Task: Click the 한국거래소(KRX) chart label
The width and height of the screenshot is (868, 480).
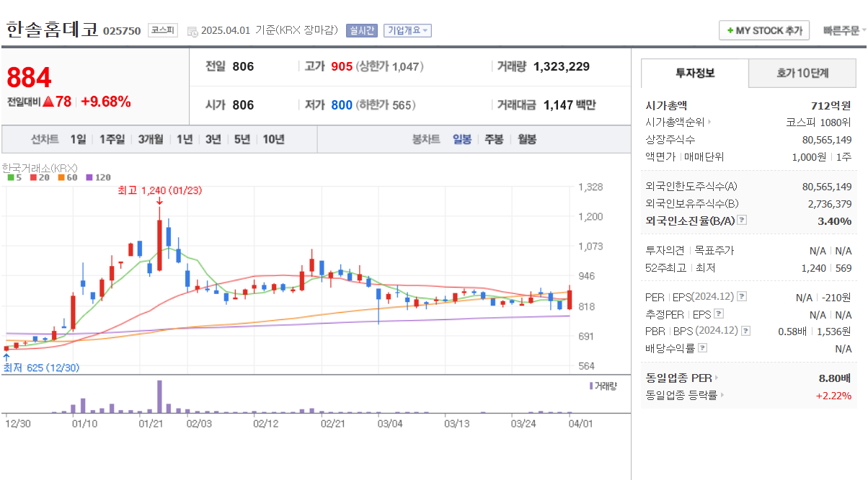Action: (40, 167)
